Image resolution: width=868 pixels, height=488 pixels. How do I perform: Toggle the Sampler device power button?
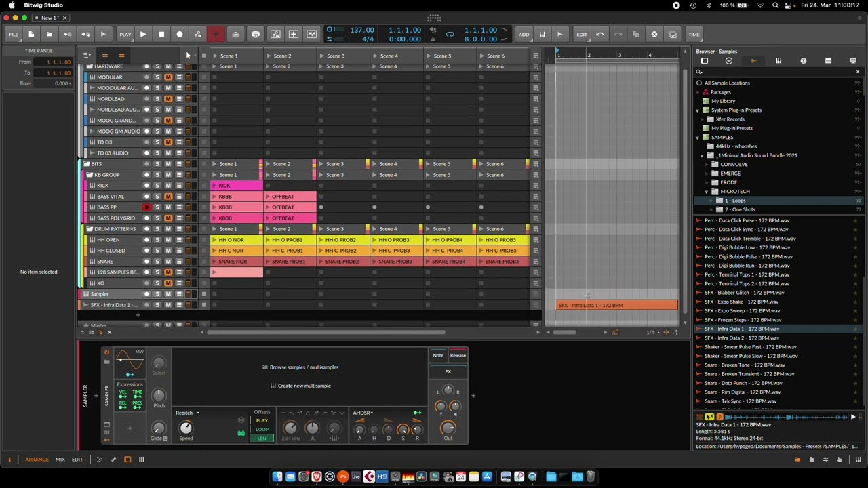106,352
